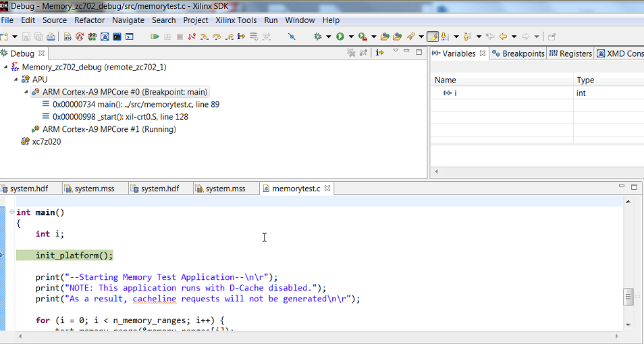Toggle Skip All Breakpoints icon

click(292, 36)
